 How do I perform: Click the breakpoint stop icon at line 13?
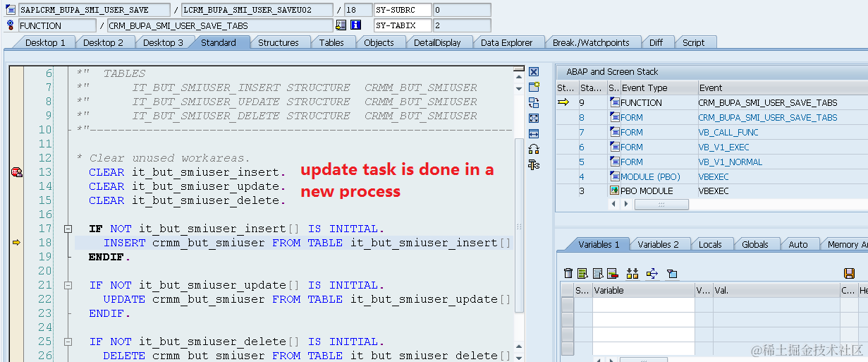coord(16,172)
